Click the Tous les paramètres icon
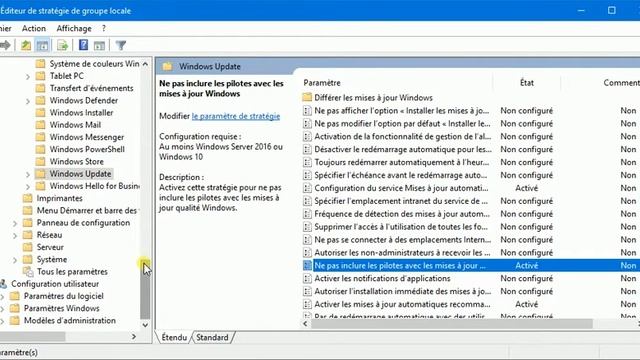The height and width of the screenshot is (360, 640). (28, 271)
